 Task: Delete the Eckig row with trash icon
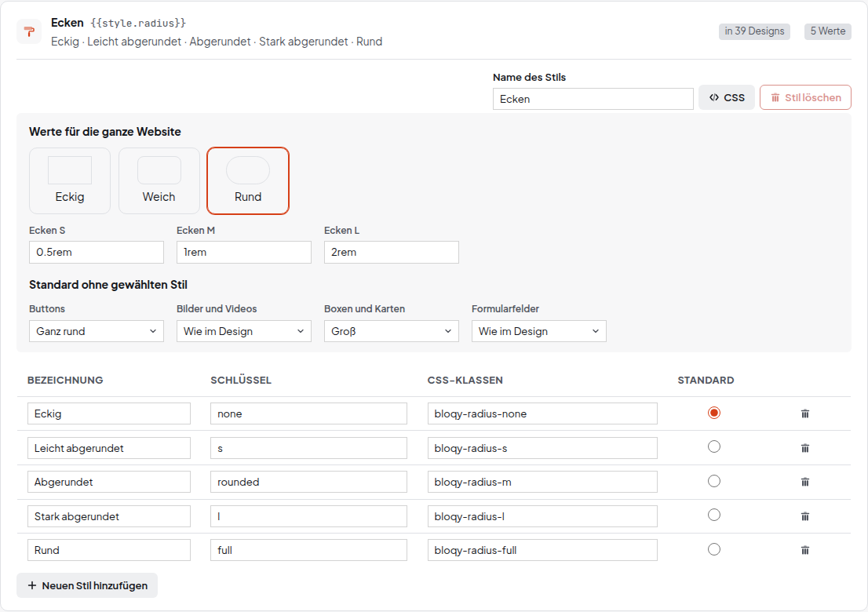(x=805, y=413)
